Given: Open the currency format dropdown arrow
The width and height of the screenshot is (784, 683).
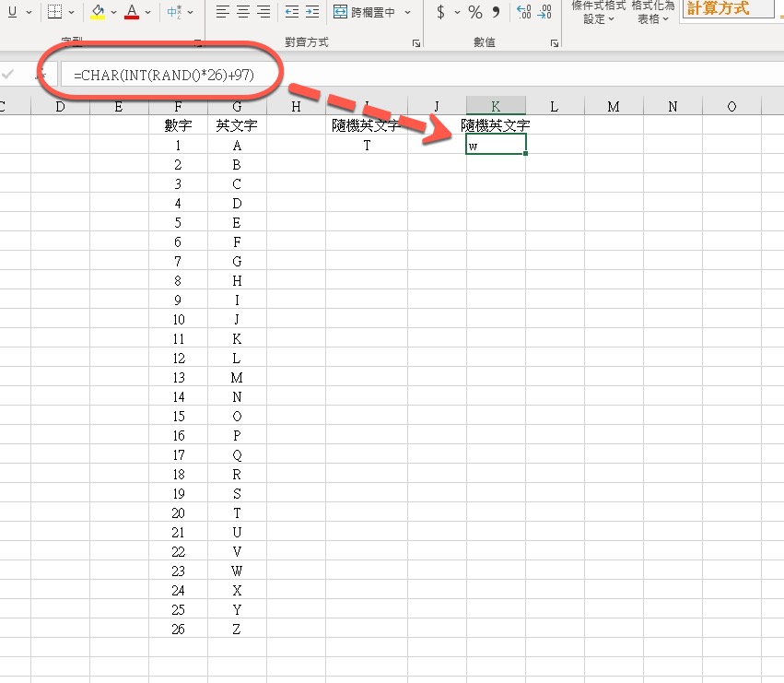Looking at the screenshot, I should pos(457,12).
